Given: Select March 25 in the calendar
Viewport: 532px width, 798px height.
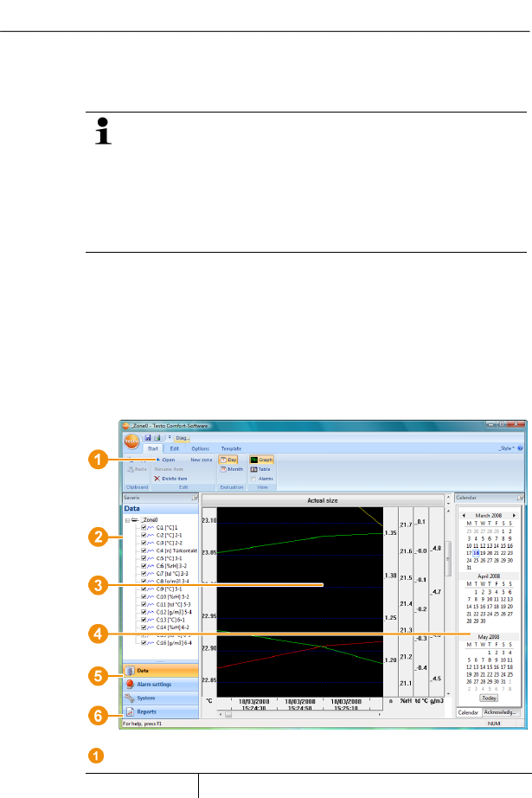Looking at the screenshot, I should 476,560.
